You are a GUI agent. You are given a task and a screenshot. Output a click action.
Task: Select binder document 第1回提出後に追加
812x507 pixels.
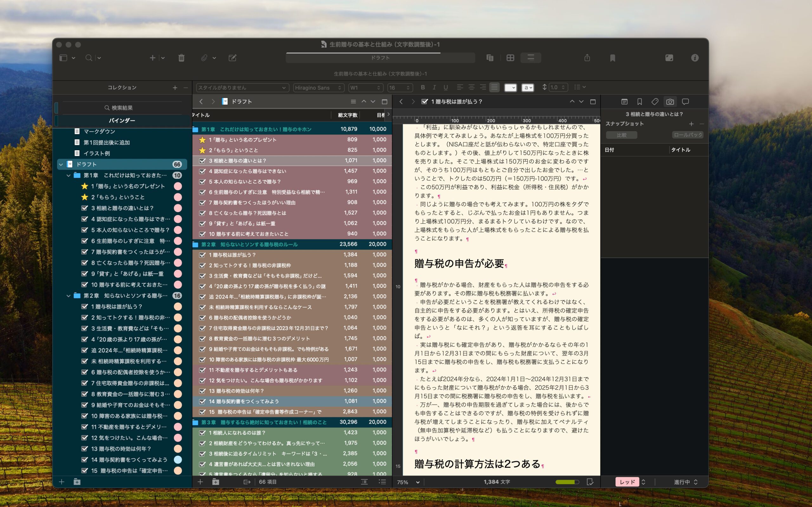107,142
